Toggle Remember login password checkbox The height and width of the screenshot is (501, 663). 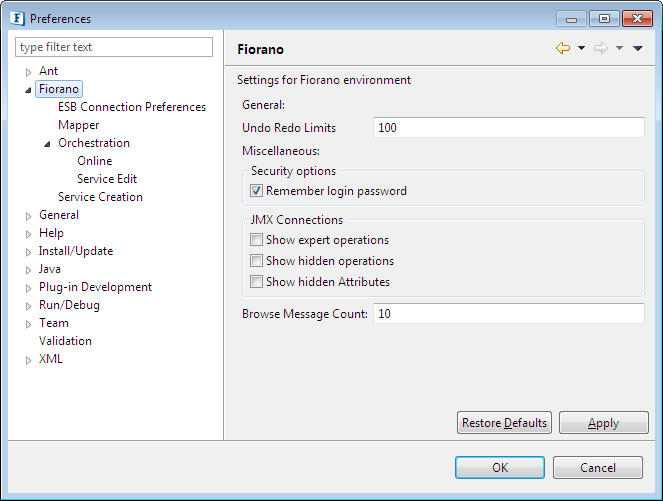click(x=256, y=191)
